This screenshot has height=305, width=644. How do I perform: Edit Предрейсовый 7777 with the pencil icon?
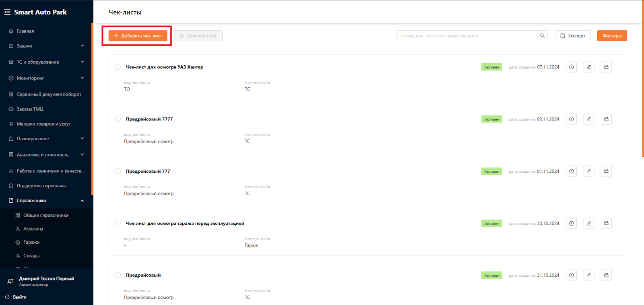589,119
